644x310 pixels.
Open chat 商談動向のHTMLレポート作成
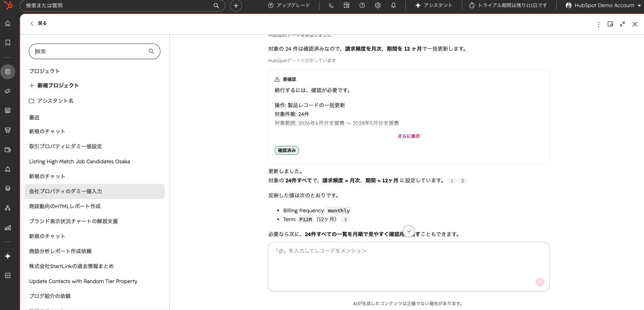pos(94,206)
